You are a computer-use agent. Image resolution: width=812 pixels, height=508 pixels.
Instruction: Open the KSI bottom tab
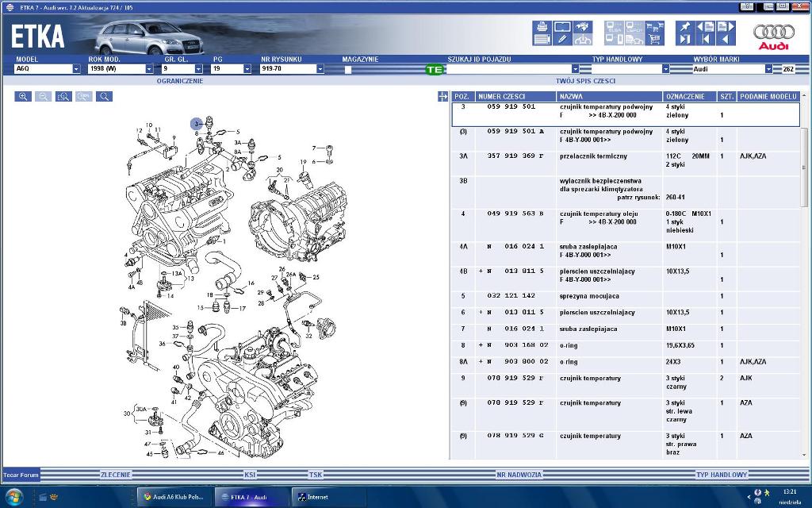(x=250, y=475)
